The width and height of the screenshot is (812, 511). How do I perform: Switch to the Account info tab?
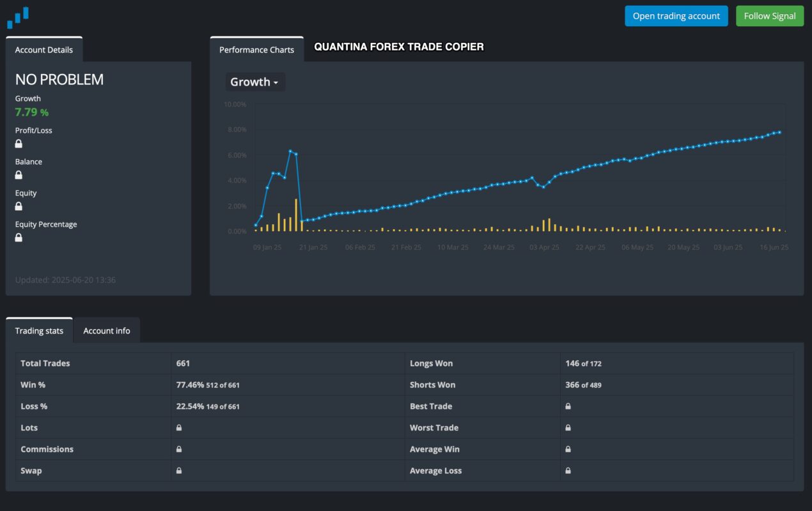(x=107, y=330)
